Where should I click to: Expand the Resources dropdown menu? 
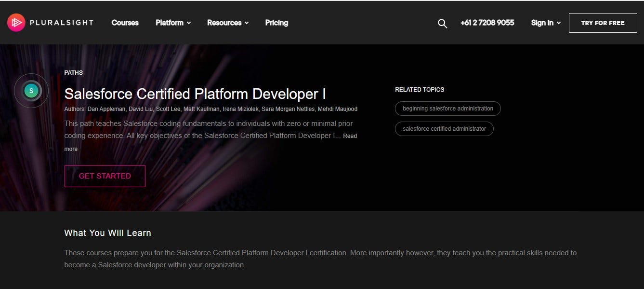point(228,23)
